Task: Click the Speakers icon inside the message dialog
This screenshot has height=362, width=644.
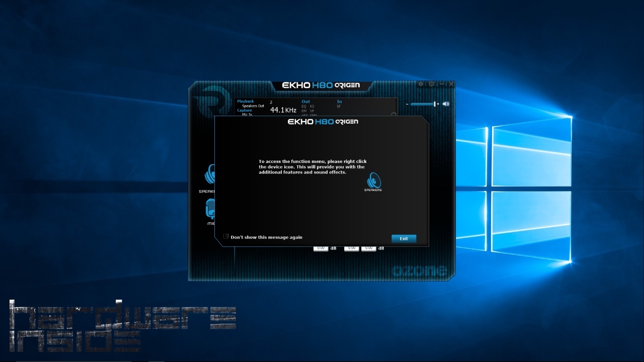Action: coord(373,182)
